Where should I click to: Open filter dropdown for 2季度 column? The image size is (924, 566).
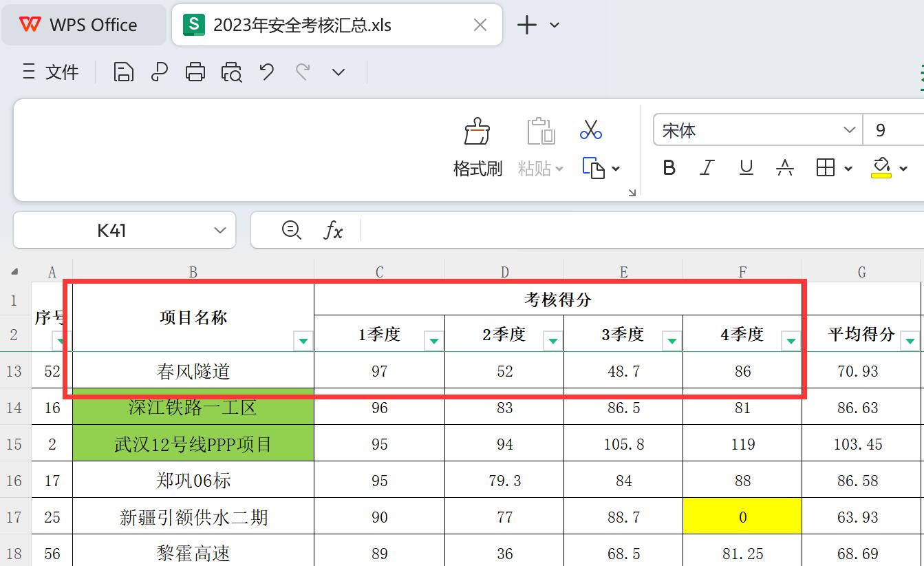click(x=553, y=340)
